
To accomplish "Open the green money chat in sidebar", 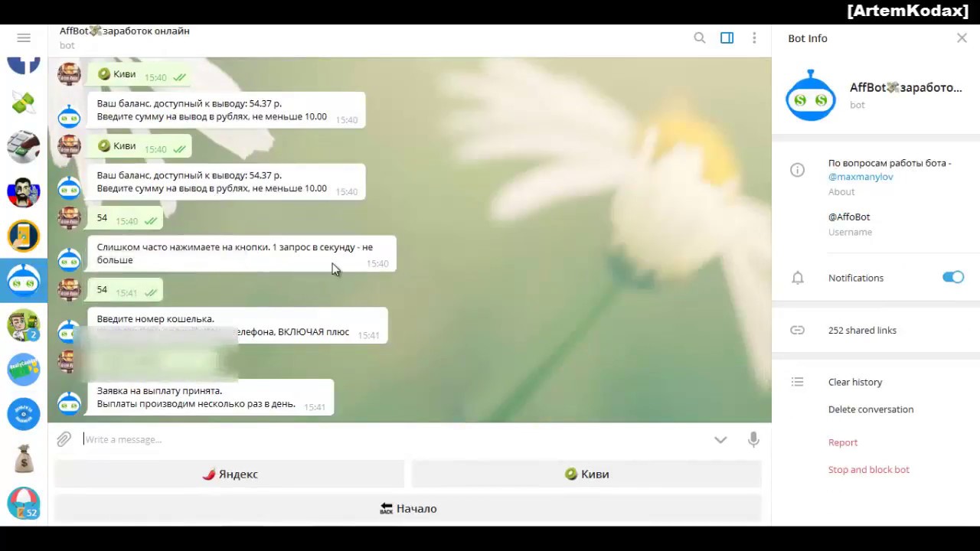I will [24, 103].
